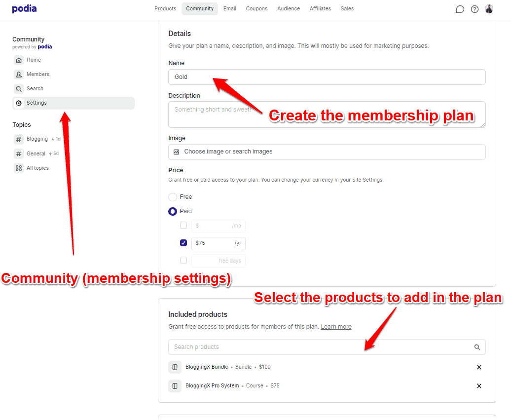Select the Free price option

173,197
